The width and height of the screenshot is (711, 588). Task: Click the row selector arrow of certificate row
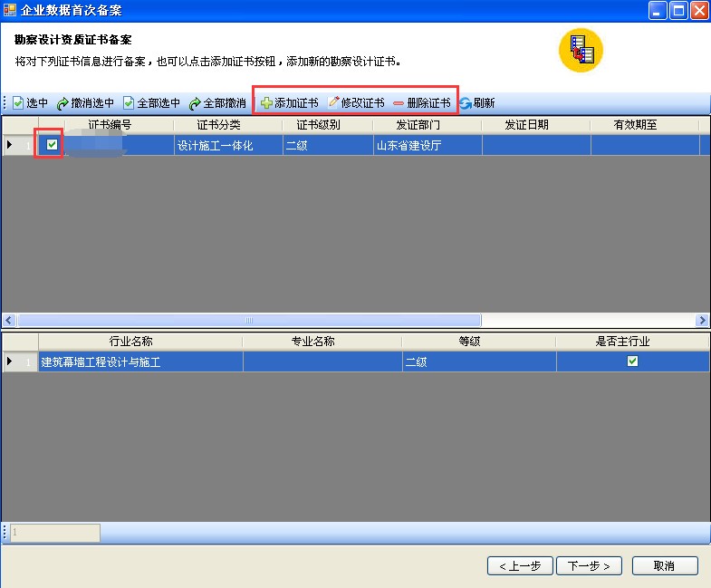10,144
